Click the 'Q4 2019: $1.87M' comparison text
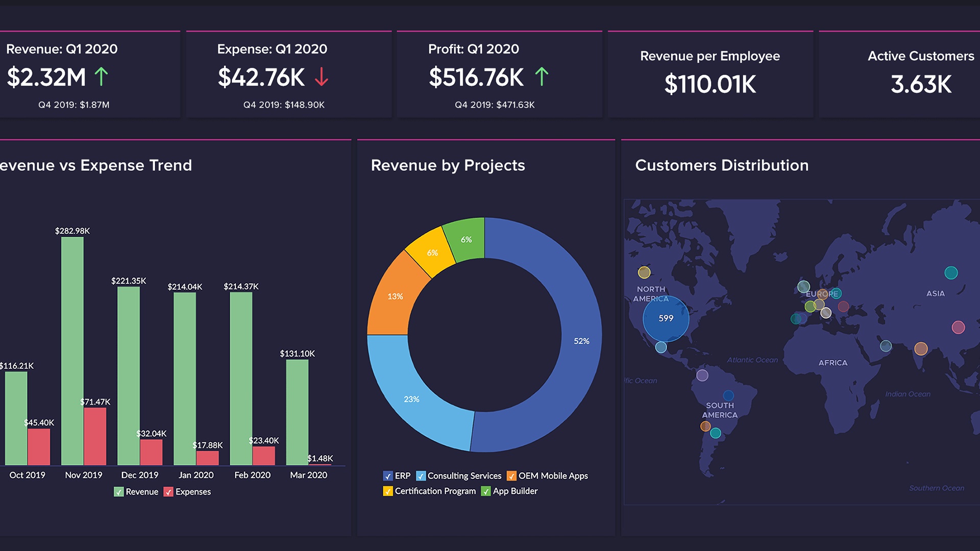The image size is (980, 551). (x=74, y=105)
